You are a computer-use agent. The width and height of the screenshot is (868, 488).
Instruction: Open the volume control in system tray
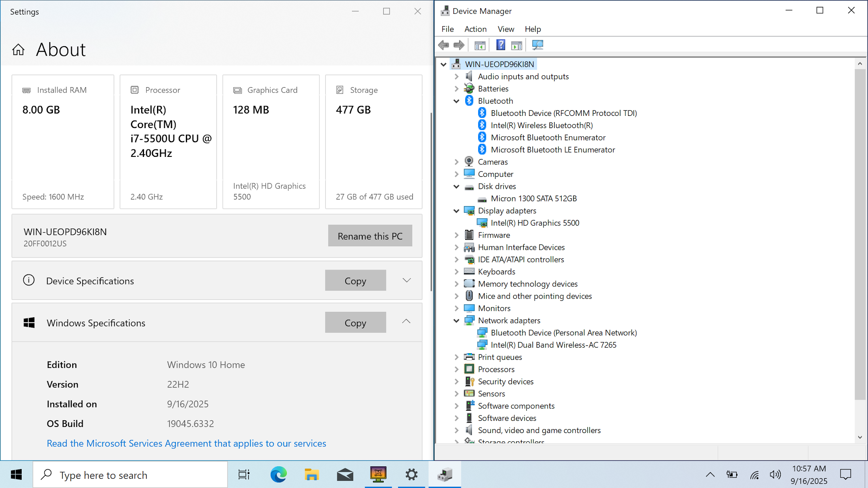coord(775,475)
